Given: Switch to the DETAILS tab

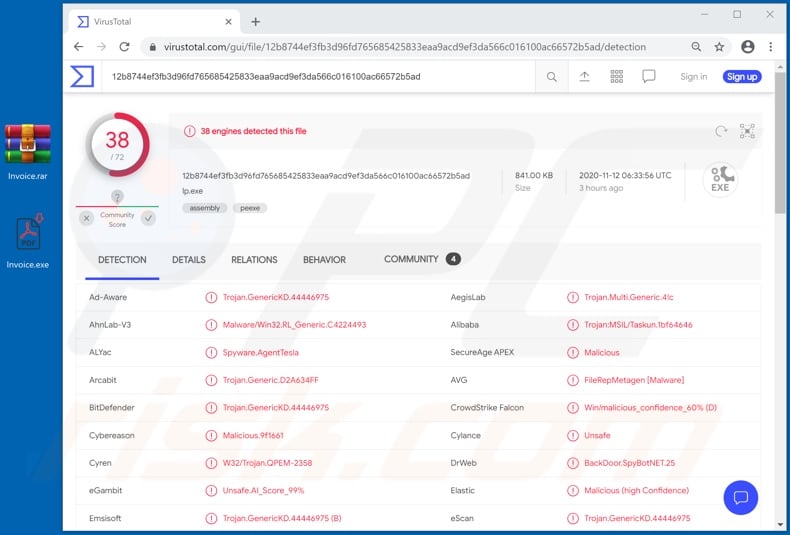Looking at the screenshot, I should [x=189, y=260].
